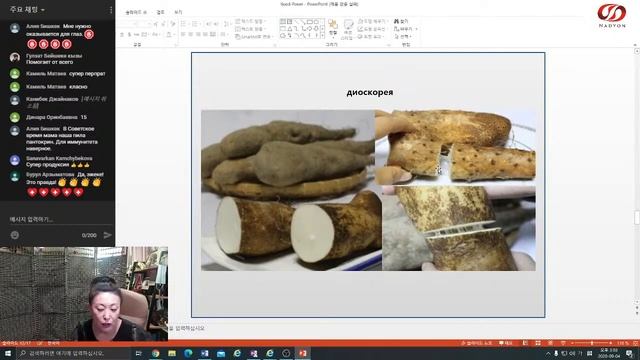Decrease font size in ribbon
Screen dimensions: 640x360
pyautogui.click(x=163, y=24)
